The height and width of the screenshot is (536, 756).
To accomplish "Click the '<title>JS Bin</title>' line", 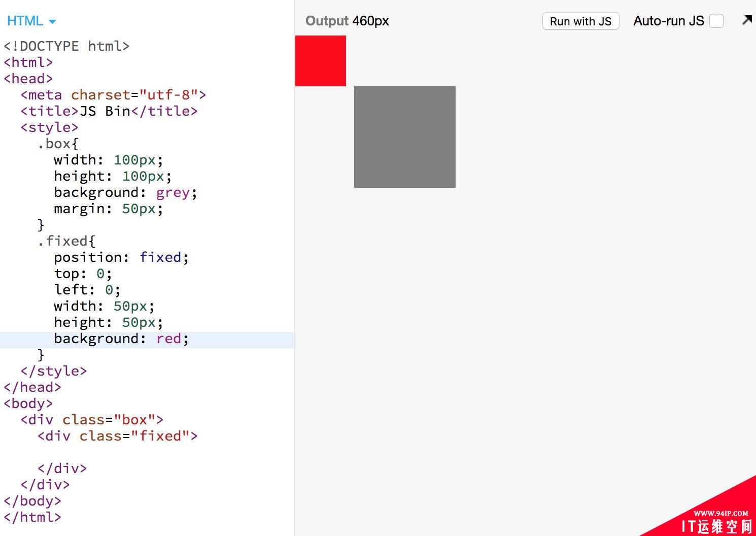I will (x=109, y=111).
